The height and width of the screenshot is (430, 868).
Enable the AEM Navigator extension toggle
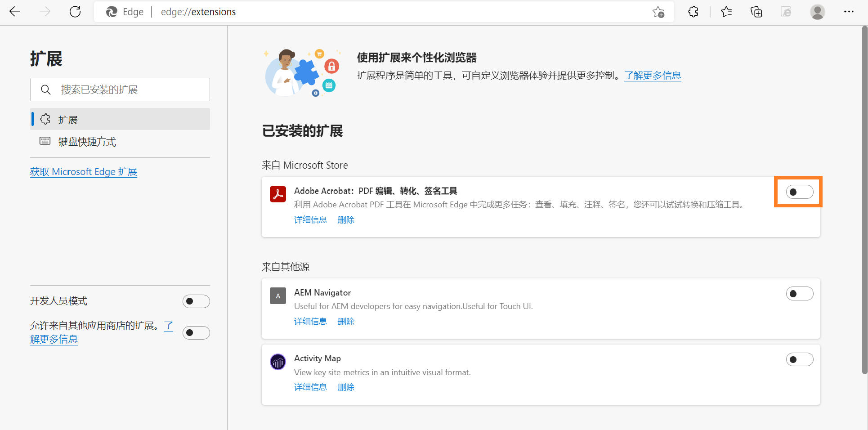tap(800, 294)
